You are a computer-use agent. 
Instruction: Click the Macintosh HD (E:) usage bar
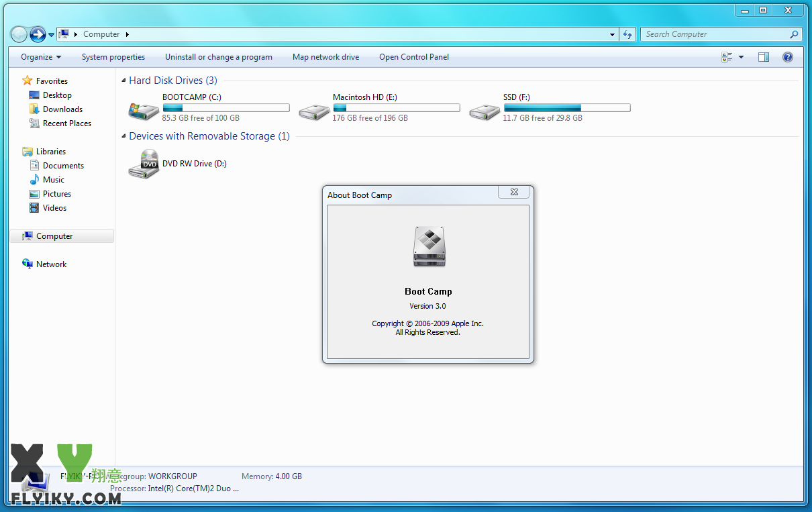(x=397, y=107)
